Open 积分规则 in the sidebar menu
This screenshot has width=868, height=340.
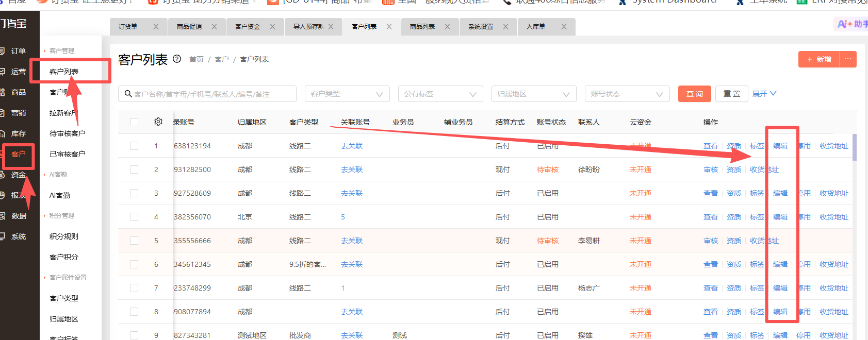64,236
